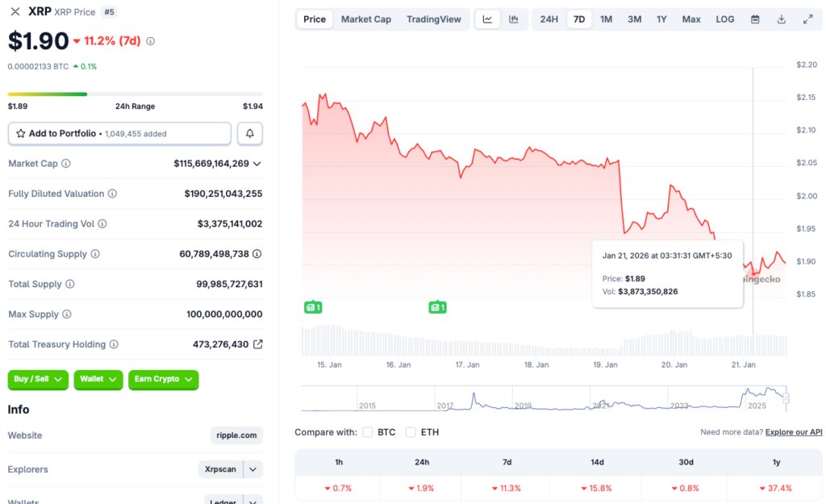826x504 pixels.
Task: Switch to bar chart view
Action: tap(512, 18)
